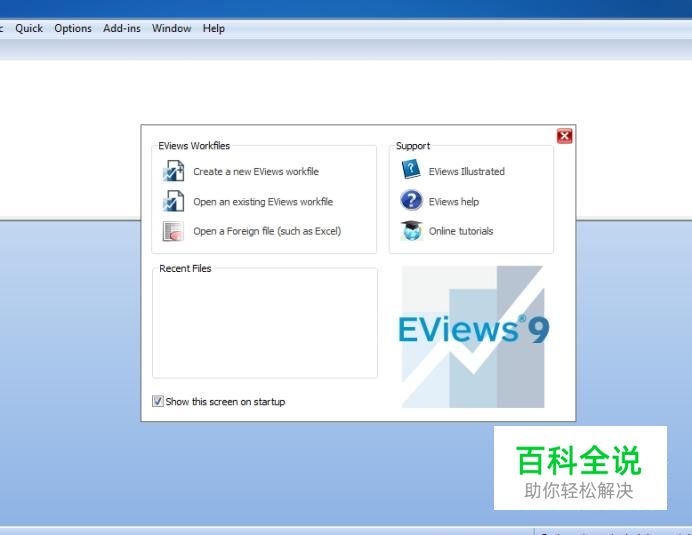Screen dimensions: 692x535
Task: Click the EViews help question mark icon
Action: 411,200
